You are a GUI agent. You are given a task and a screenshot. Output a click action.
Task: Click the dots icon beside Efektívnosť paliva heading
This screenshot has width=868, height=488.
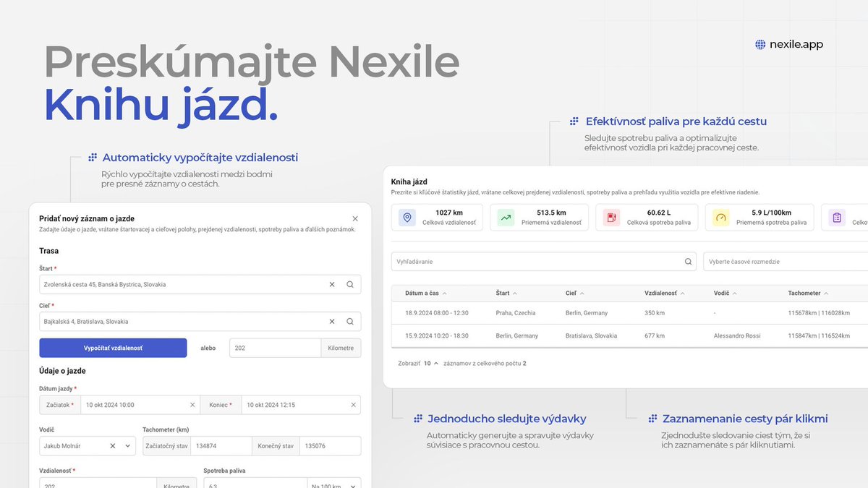pos(574,121)
